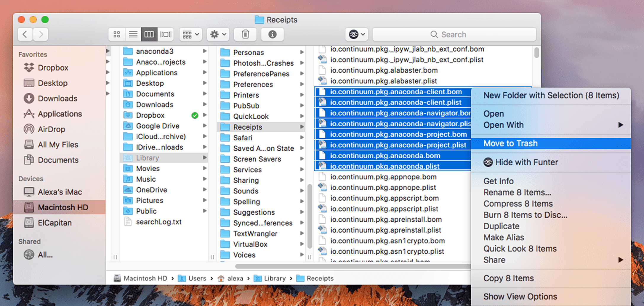Select column view mode
Image resolution: width=644 pixels, height=306 pixels.
point(149,34)
